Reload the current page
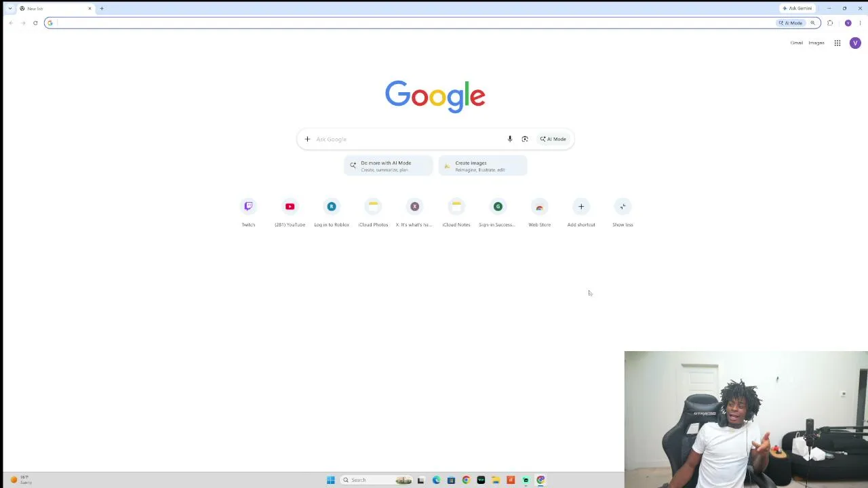Image resolution: width=868 pixels, height=488 pixels. [x=35, y=23]
